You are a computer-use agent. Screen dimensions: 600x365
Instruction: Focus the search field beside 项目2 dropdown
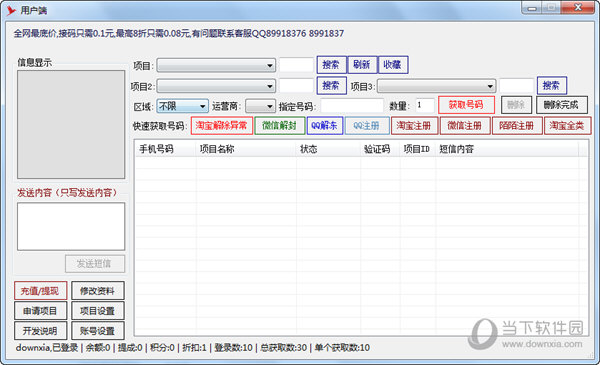pos(296,86)
